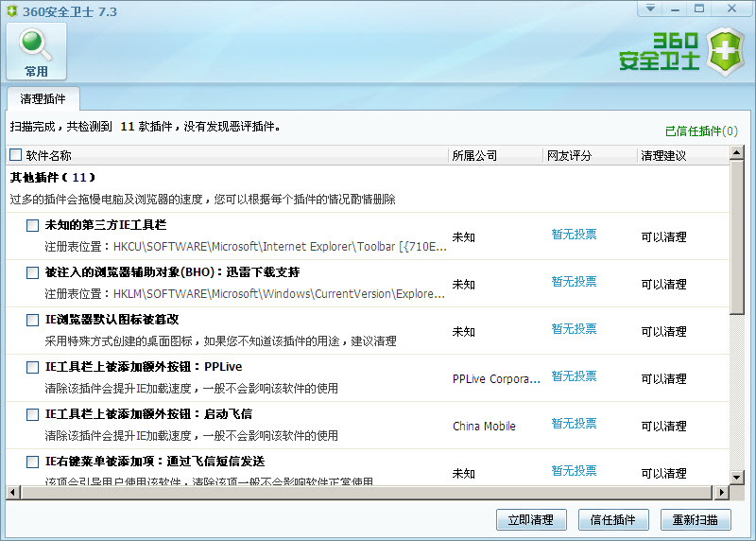Screen dimensions: 756x541
Task: Click the vertical scrollbar down arrow
Action: [x=738, y=478]
